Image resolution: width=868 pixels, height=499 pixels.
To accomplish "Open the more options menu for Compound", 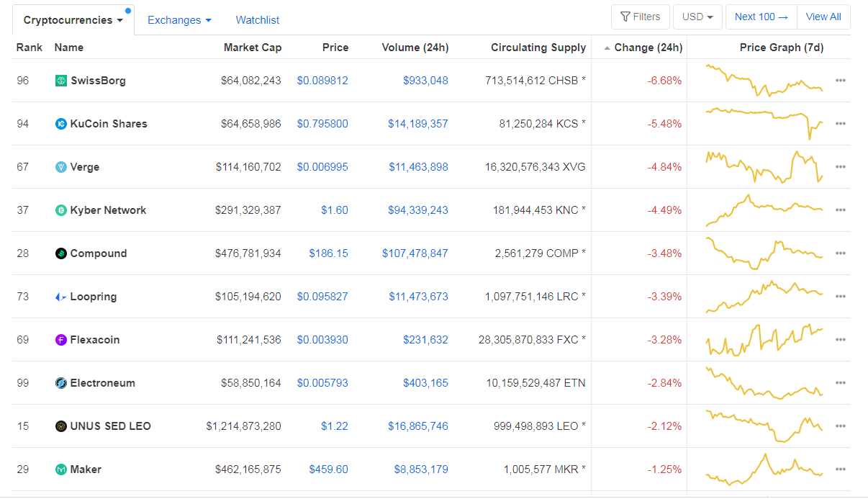I will click(x=840, y=253).
